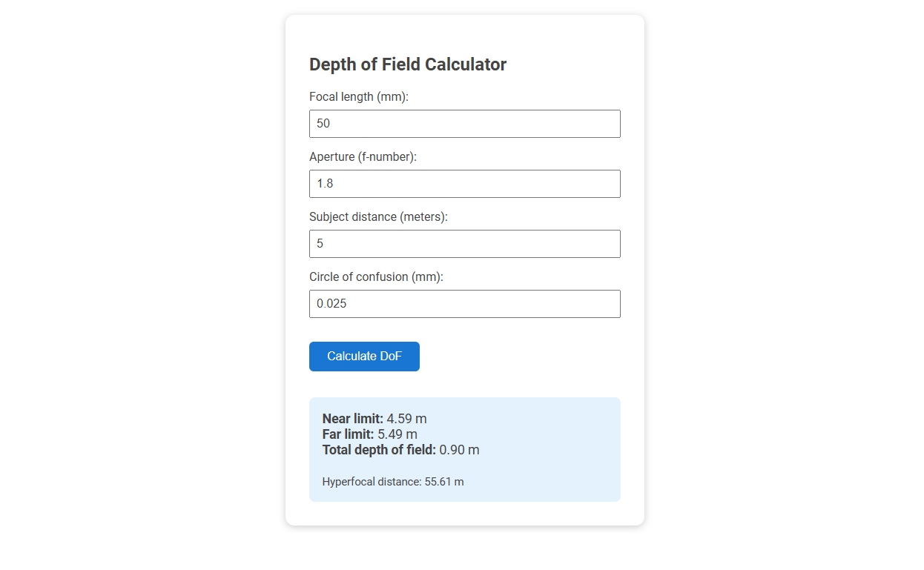The image size is (924, 570).
Task: Click the Circle of confusion (mm) label
Action: tap(375, 276)
